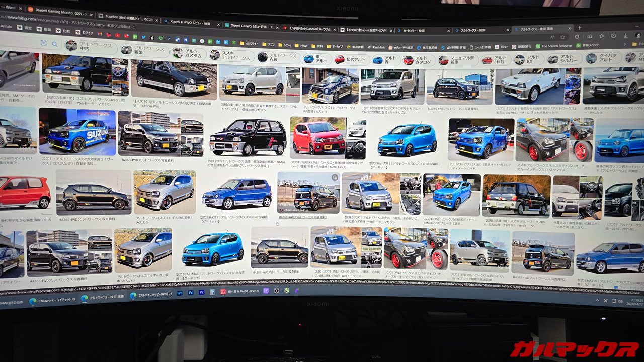The image size is (644, 362).
Task: Click the visual search camera icon
Action: (x=43, y=43)
